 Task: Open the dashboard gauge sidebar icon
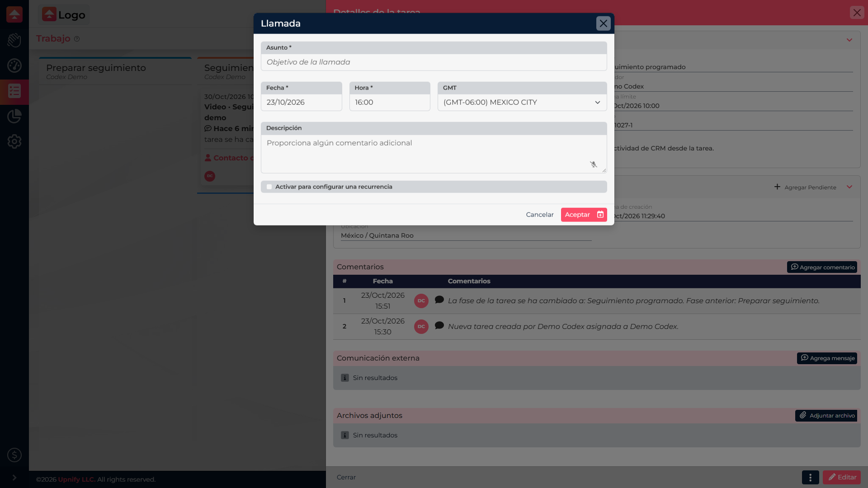(x=14, y=66)
